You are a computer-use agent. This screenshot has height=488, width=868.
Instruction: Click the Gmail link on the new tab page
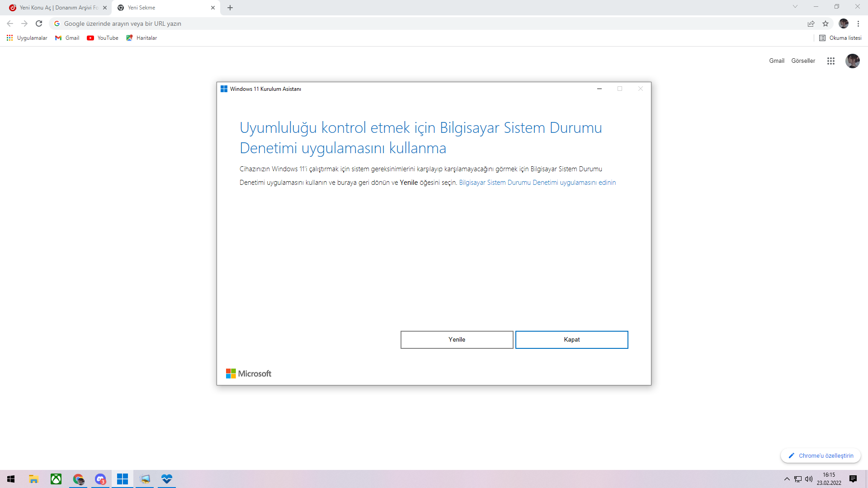777,61
